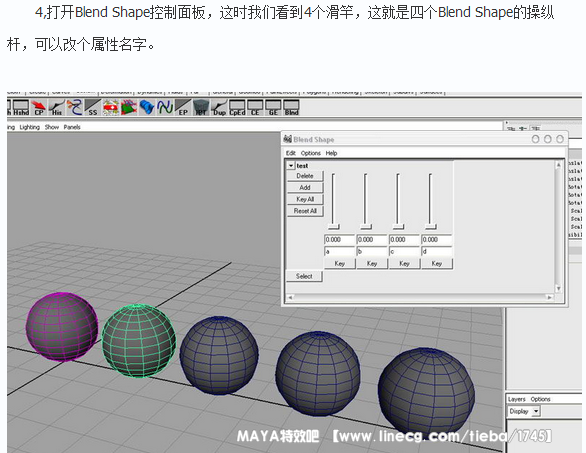Click the blue curve tool shelf icon
This screenshot has width=586, height=453.
click(75, 108)
